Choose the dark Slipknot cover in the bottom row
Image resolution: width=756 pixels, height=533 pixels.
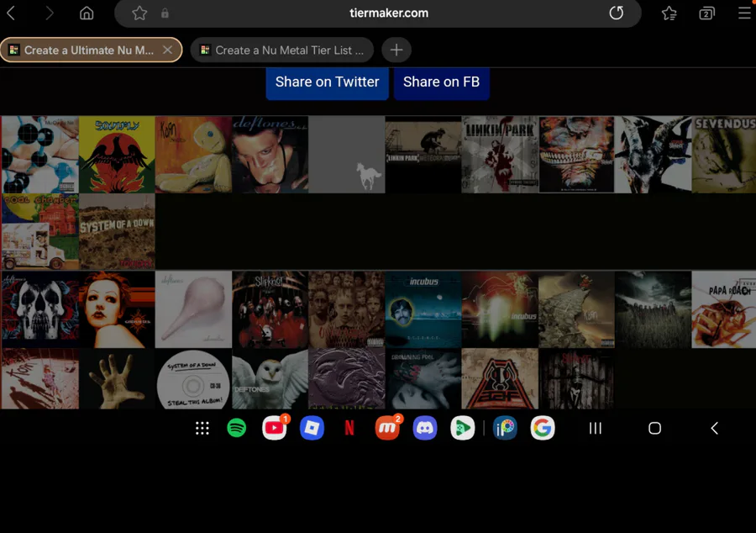tap(576, 379)
